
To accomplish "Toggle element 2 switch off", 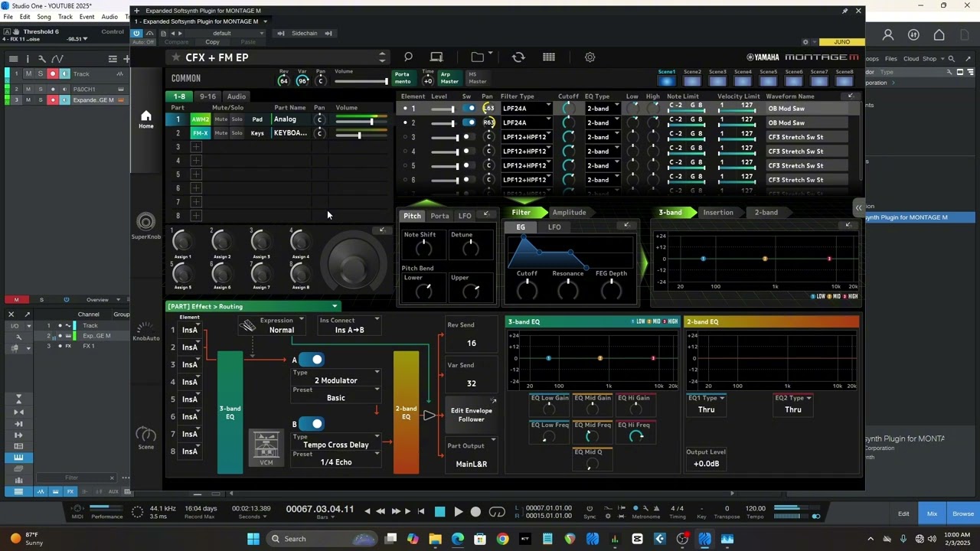I will 469,122.
